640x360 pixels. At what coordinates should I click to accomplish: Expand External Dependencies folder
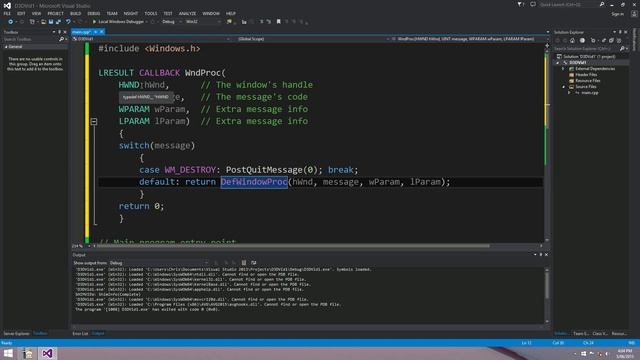pyautogui.click(x=564, y=69)
